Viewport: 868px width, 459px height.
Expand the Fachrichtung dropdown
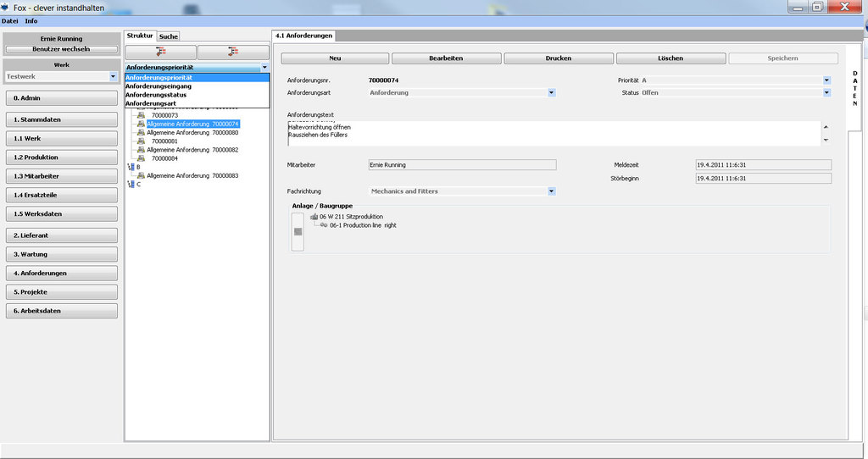(x=551, y=191)
